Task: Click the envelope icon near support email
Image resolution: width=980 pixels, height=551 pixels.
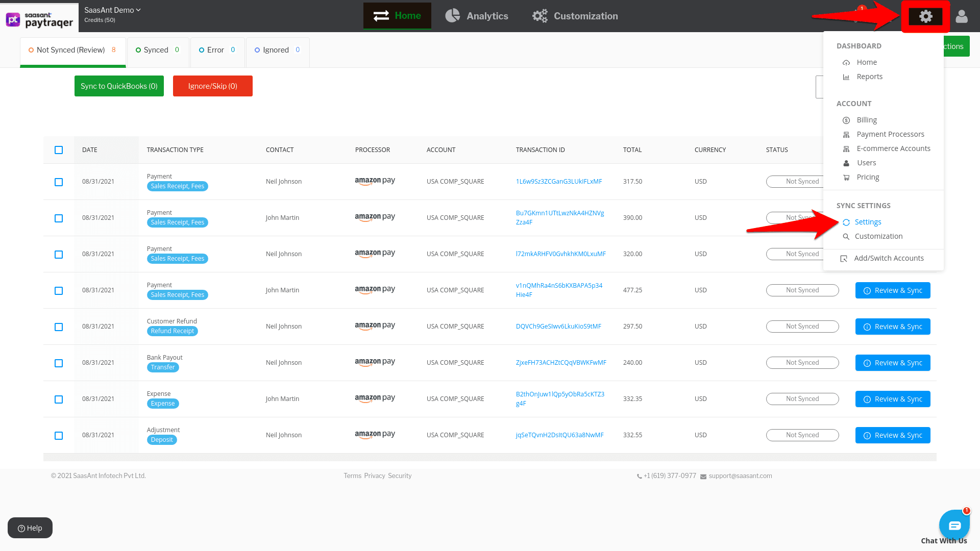Action: (703, 477)
